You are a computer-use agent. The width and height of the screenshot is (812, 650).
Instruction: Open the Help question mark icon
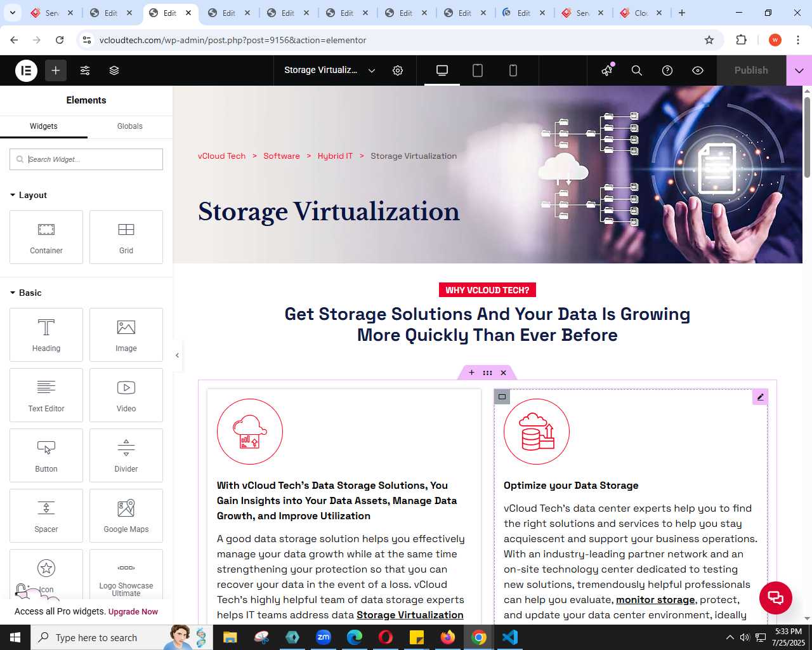point(667,70)
